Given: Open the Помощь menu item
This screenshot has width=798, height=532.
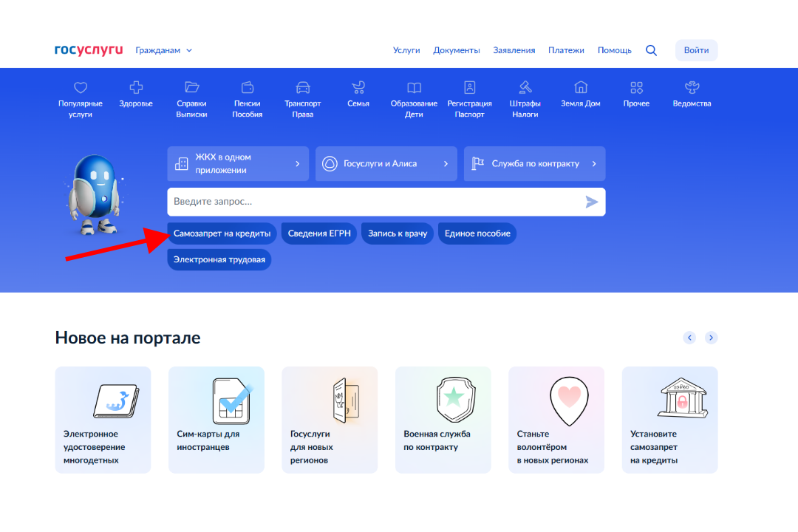Looking at the screenshot, I should pos(614,50).
